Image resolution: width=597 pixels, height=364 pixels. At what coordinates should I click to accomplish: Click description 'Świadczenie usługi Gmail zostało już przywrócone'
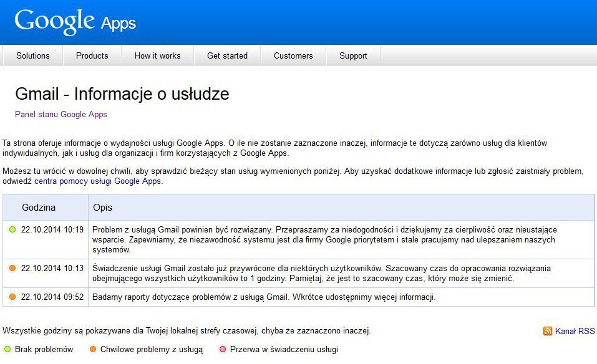coord(321,273)
